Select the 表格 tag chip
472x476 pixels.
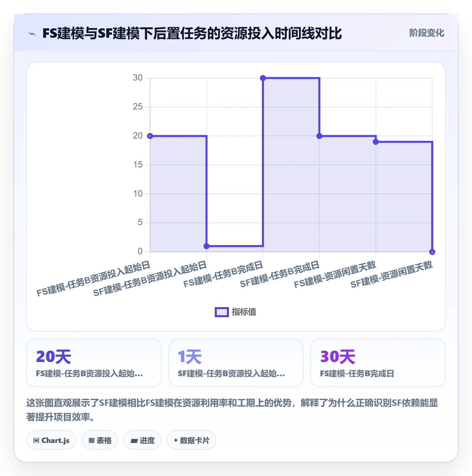point(100,440)
